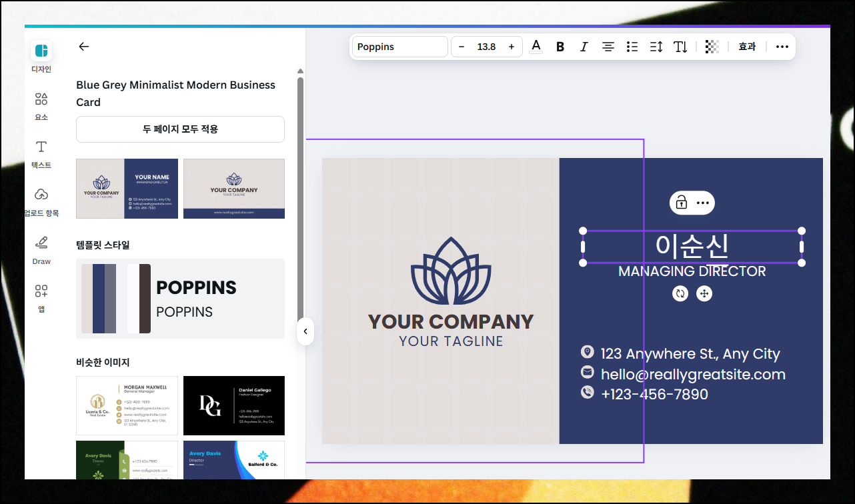Open the 효과 effects panel
The height and width of the screenshot is (504, 855).
tap(747, 47)
